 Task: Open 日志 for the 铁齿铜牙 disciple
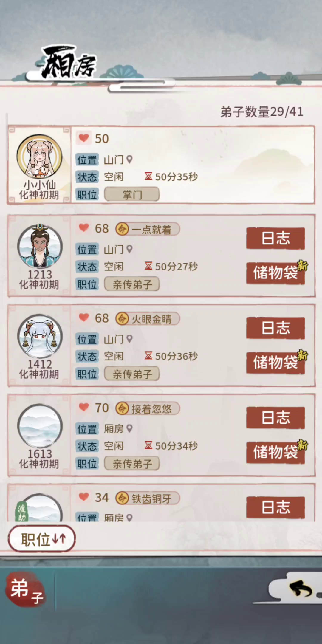click(x=275, y=507)
